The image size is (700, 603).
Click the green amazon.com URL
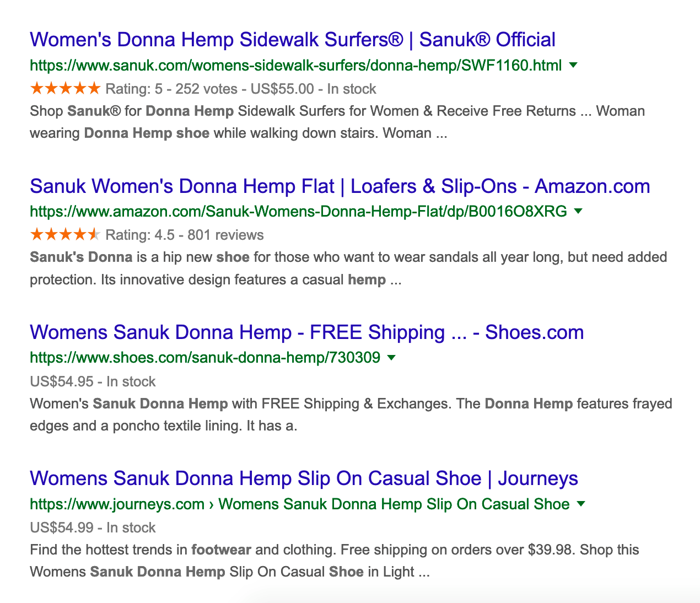298,212
